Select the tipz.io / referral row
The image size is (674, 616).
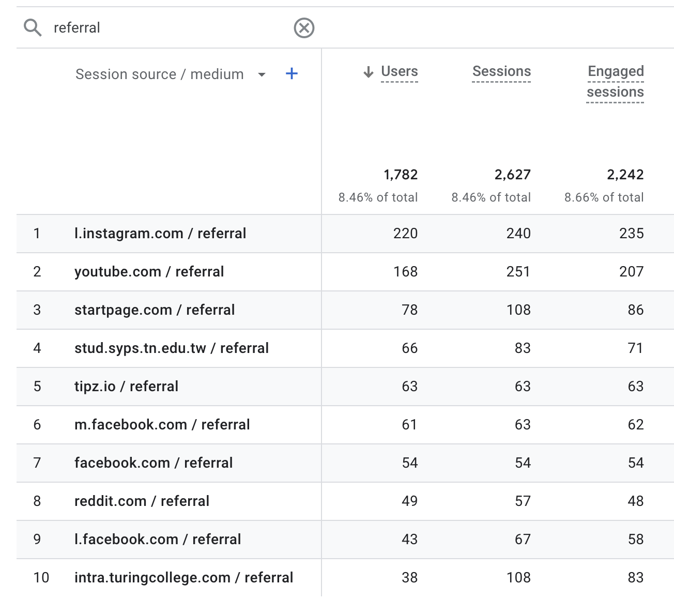(x=345, y=387)
